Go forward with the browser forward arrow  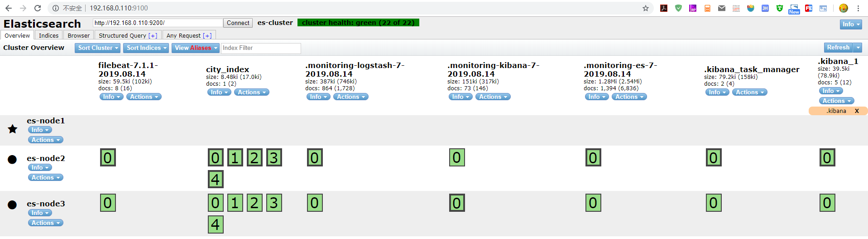23,8
